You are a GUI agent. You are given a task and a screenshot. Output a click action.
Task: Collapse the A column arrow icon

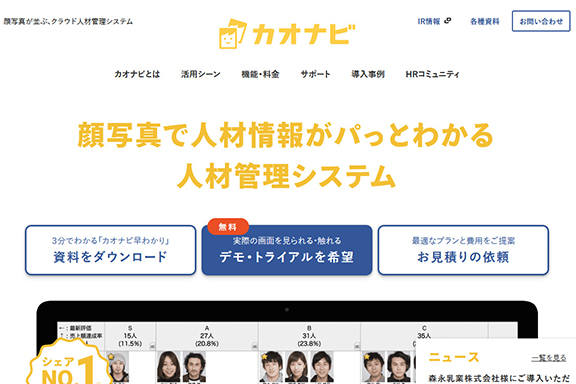pos(254,346)
